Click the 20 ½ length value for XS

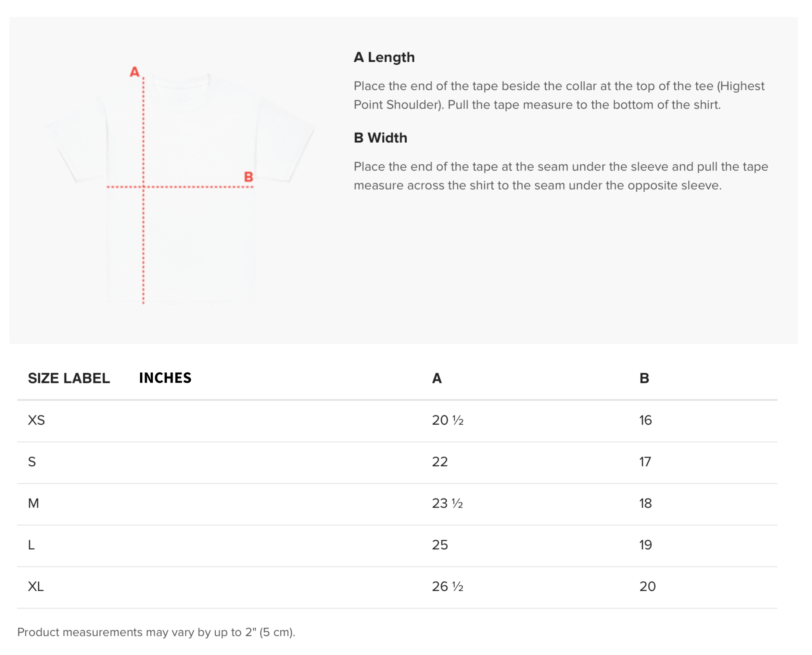(448, 420)
